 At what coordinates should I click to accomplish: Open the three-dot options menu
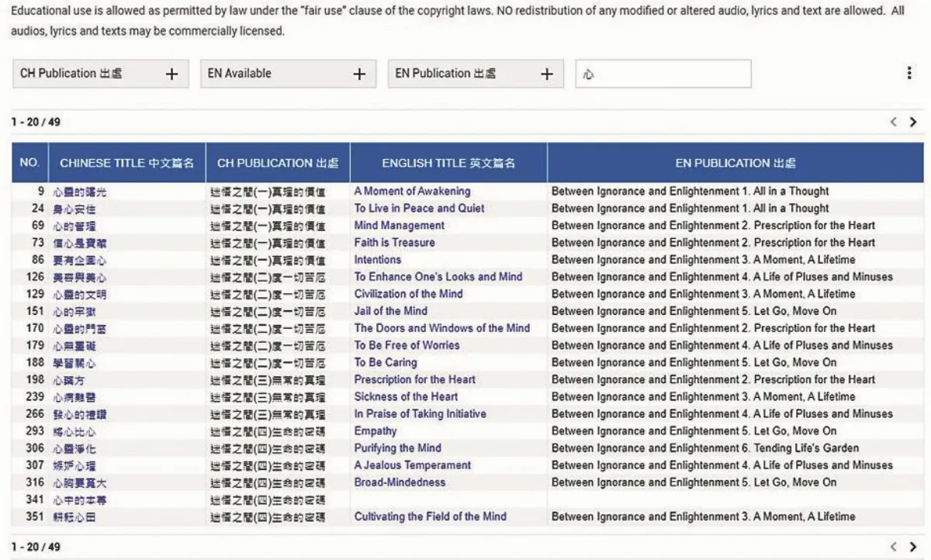[909, 73]
